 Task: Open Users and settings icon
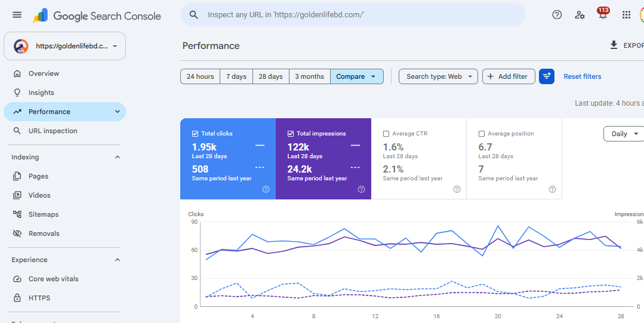(580, 15)
